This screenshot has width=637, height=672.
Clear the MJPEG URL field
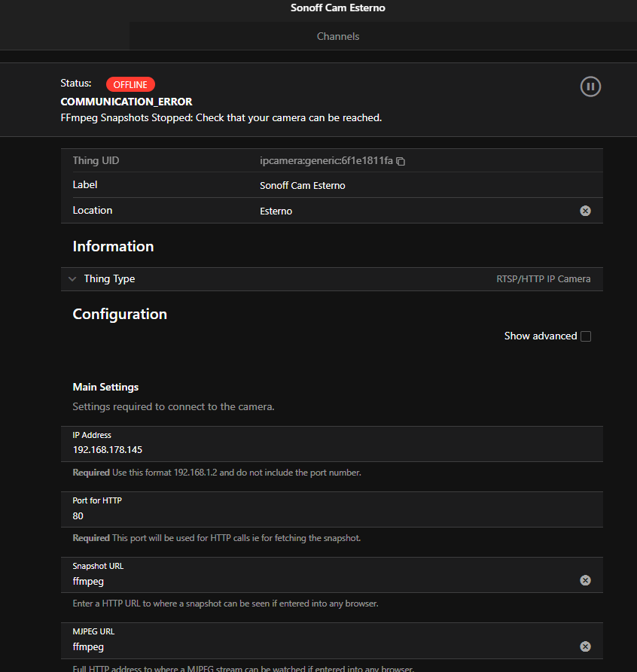(585, 646)
